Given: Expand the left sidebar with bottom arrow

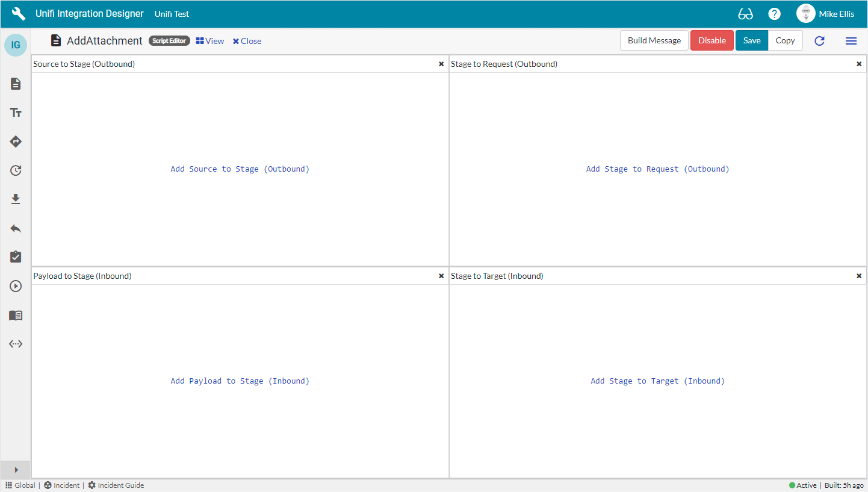Looking at the screenshot, I should click(16, 470).
